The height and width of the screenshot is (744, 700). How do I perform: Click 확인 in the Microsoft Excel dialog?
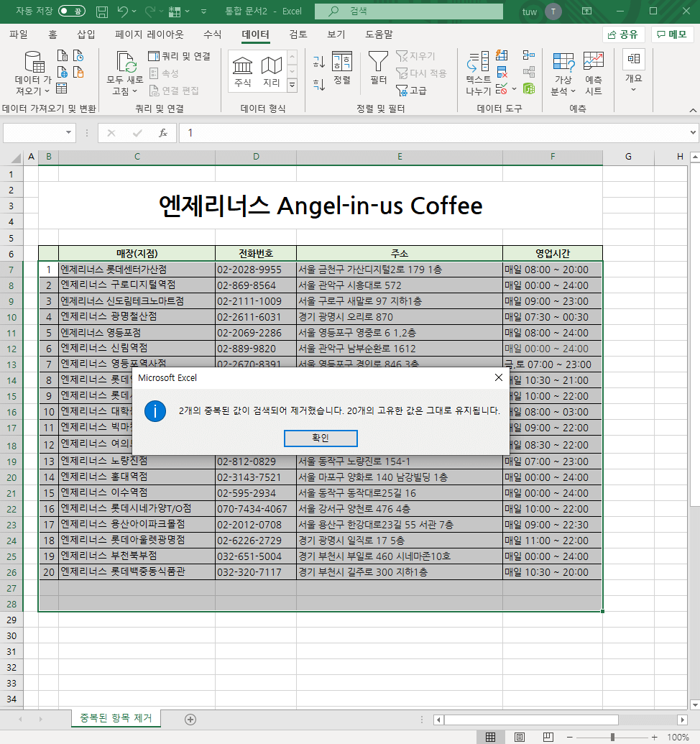coord(321,438)
